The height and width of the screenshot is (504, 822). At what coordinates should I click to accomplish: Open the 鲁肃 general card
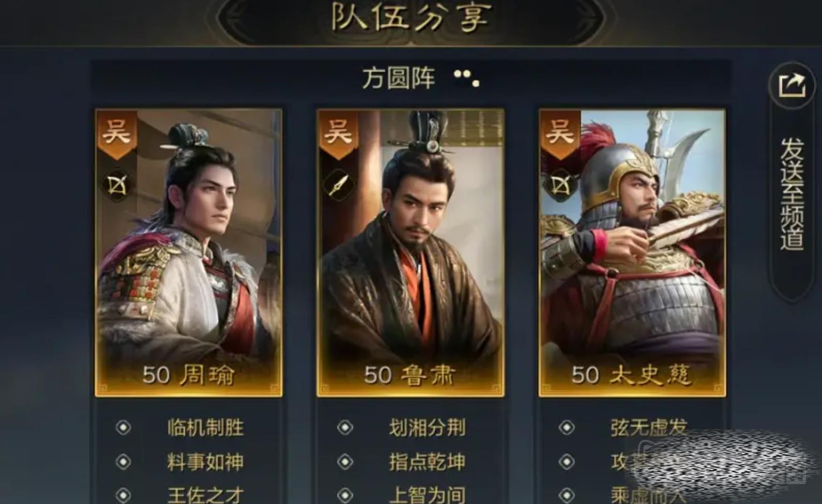[410, 253]
